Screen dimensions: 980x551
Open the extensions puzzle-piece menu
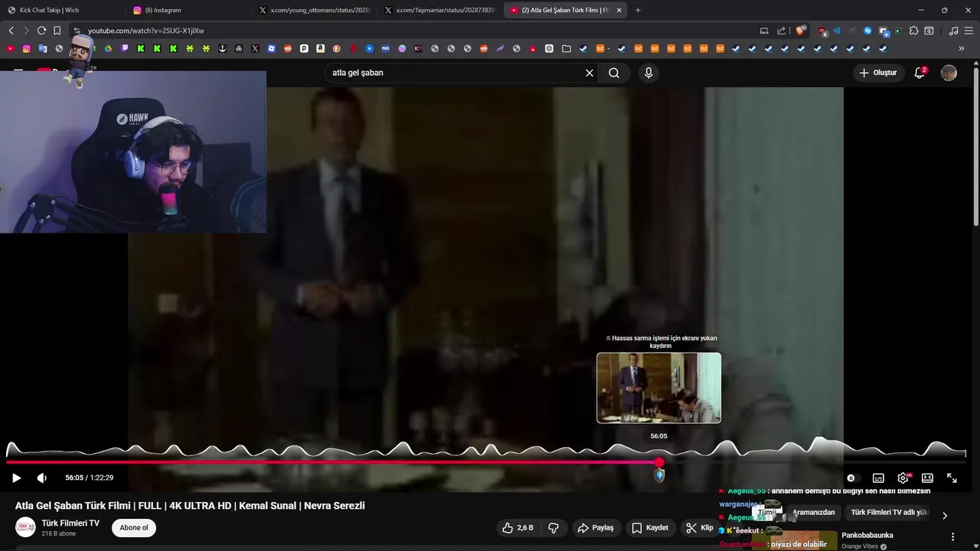click(913, 31)
